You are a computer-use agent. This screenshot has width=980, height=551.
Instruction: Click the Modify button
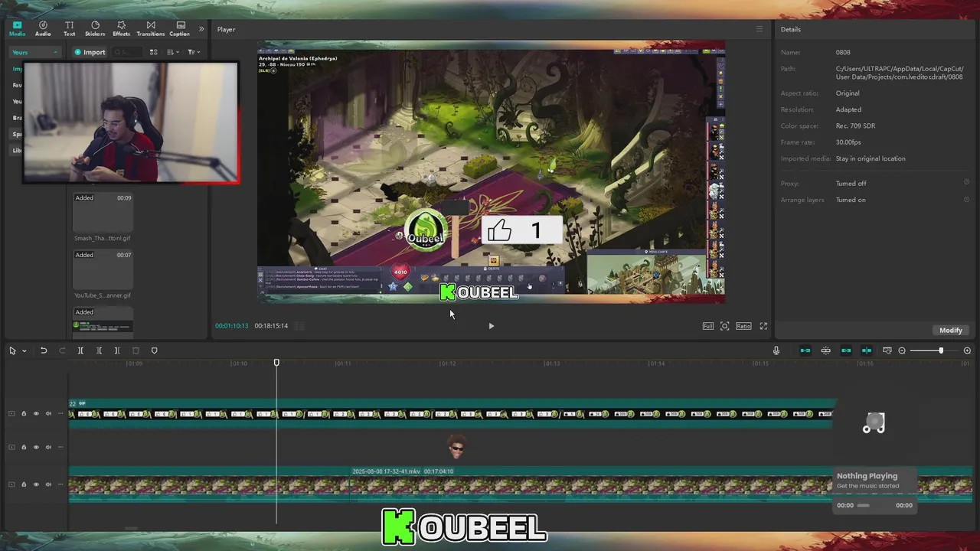[x=951, y=330]
